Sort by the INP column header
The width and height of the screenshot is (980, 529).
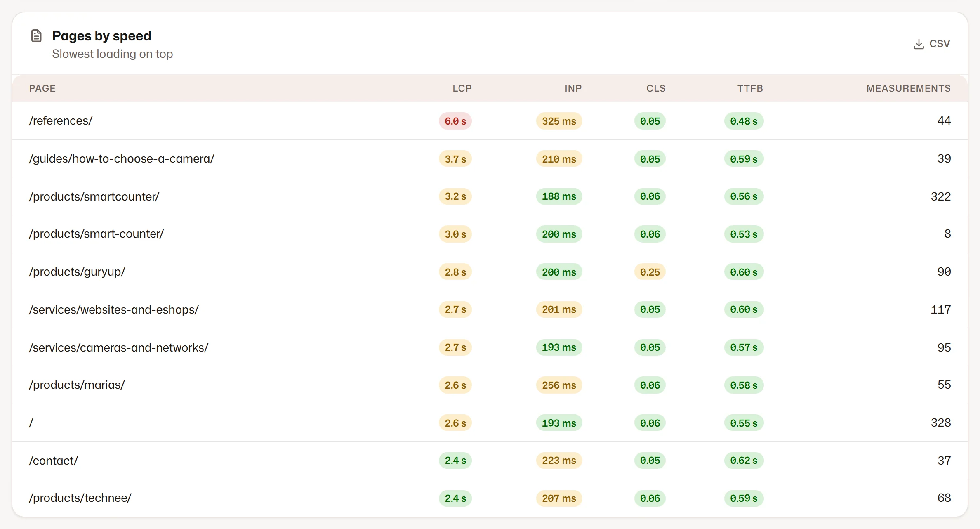coord(573,88)
